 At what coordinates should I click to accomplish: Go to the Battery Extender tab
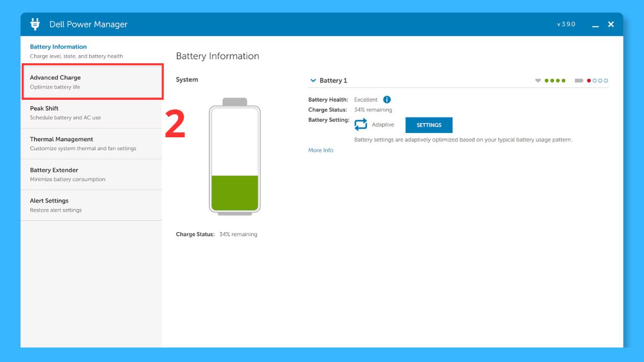click(91, 174)
